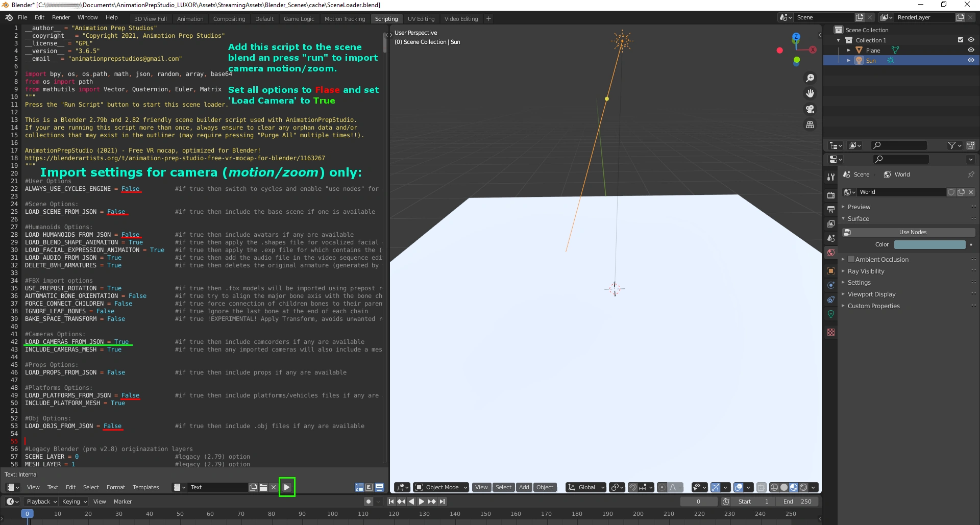
Task: Open the Object Data light properties tab
Action: click(831, 314)
